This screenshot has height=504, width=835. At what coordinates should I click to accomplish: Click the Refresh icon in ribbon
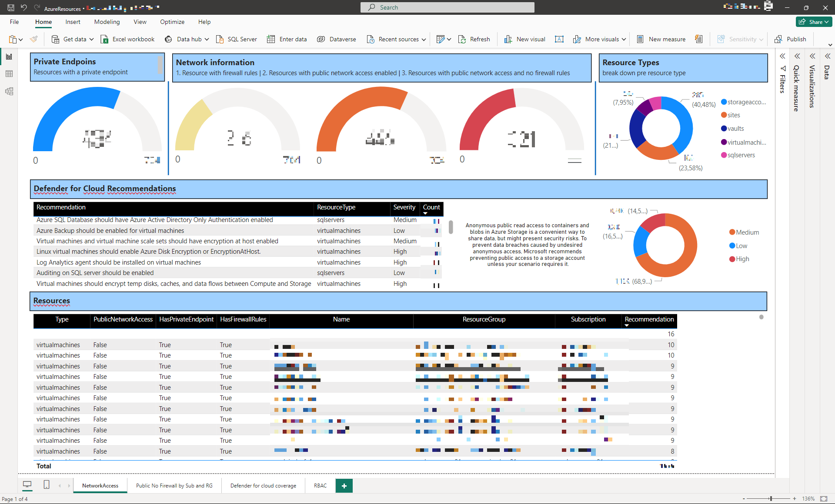click(462, 39)
